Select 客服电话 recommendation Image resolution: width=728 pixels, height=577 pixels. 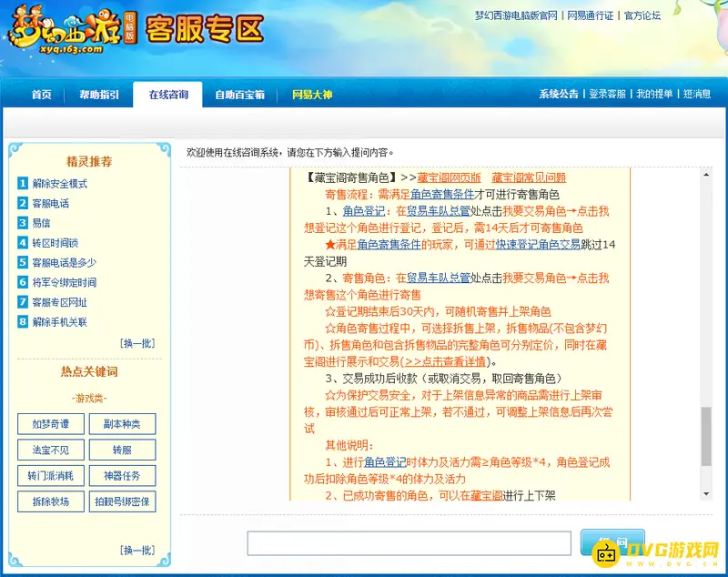51,203
